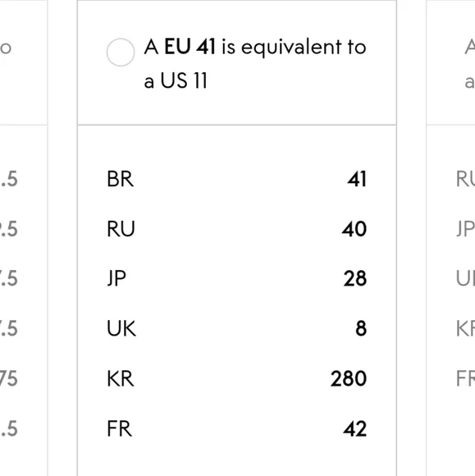The height and width of the screenshot is (476, 475).
Task: Click the KR size value 280
Action: tap(349, 378)
